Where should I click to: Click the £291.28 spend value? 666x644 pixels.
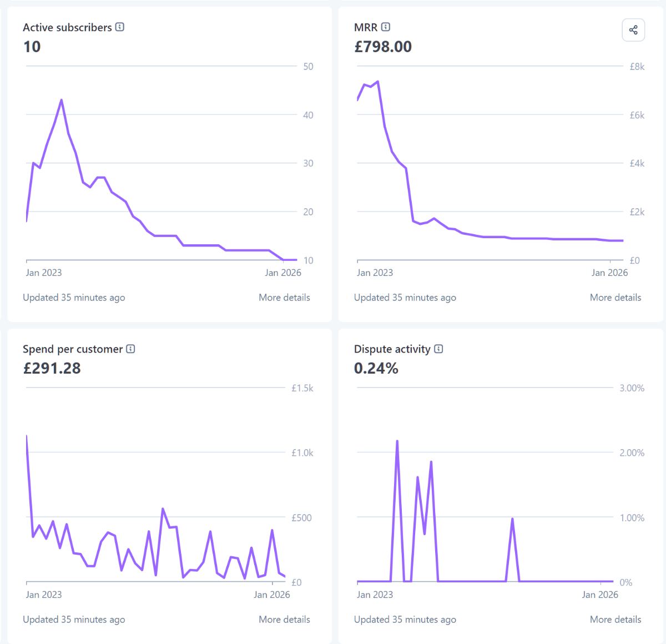(52, 369)
